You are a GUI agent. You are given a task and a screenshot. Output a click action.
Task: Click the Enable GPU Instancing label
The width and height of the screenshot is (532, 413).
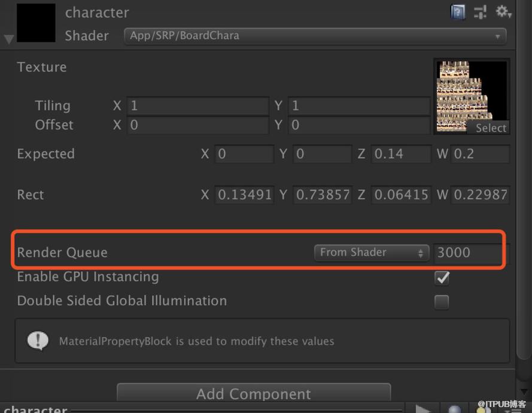pos(88,277)
